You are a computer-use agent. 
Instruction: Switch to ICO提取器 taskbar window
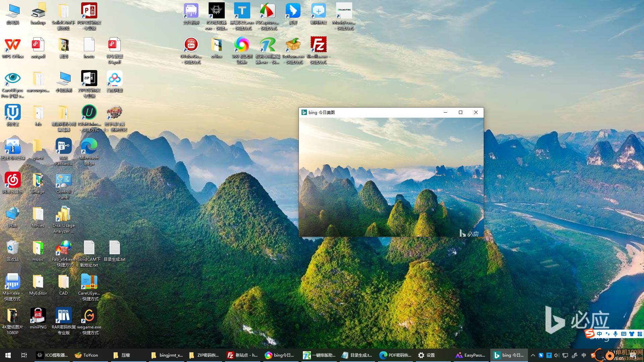pyautogui.click(x=52, y=355)
